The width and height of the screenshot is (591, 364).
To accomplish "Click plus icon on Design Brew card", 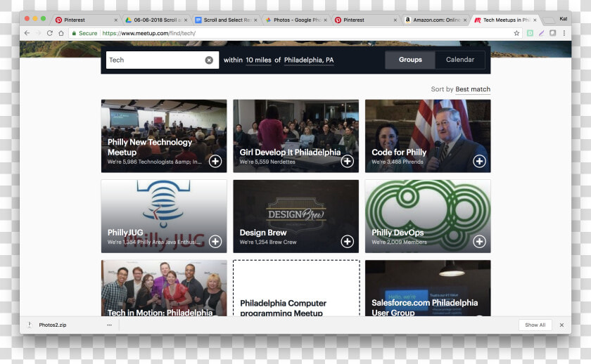I will point(347,241).
